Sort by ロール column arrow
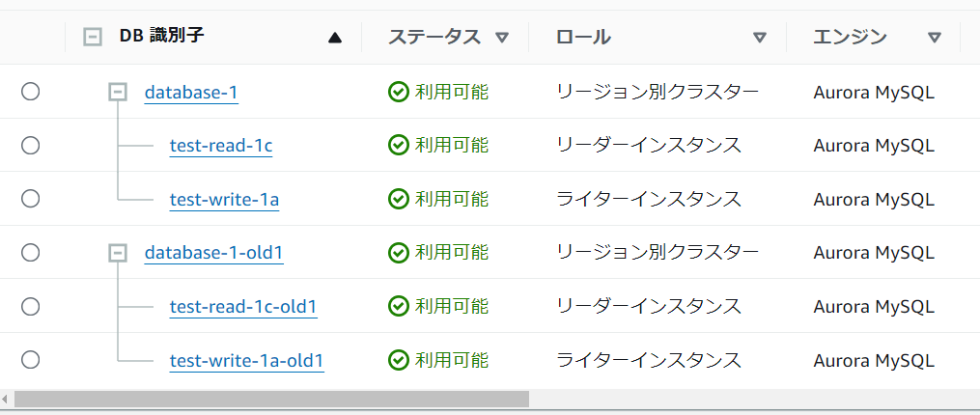This screenshot has height=415, width=980. [x=759, y=38]
